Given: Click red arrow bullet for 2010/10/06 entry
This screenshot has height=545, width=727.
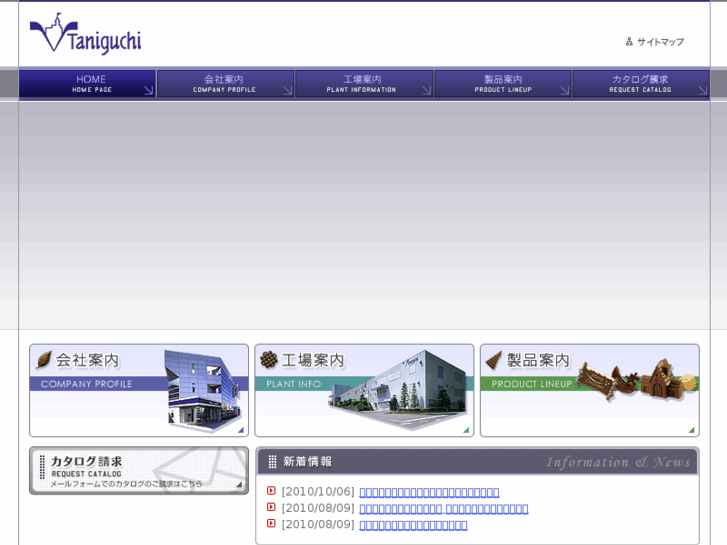Looking at the screenshot, I should (x=271, y=491).
